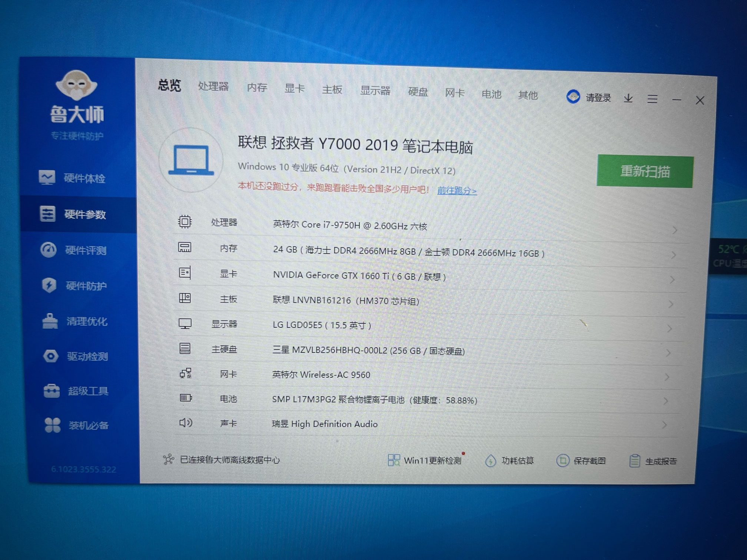
Task: Click the 鲁大师 monkey logo
Action: [76, 85]
